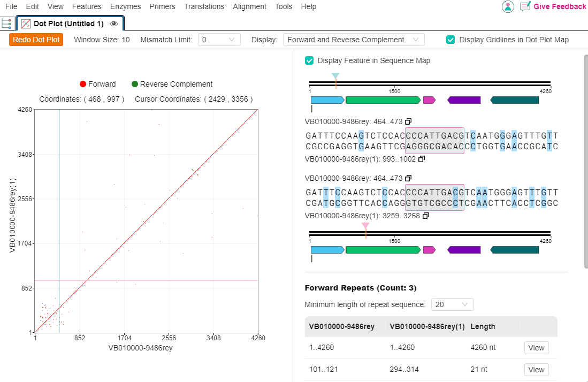Image resolution: width=588 pixels, height=382 pixels.
Task: Click the Redo Dot Plot button
Action: point(36,40)
